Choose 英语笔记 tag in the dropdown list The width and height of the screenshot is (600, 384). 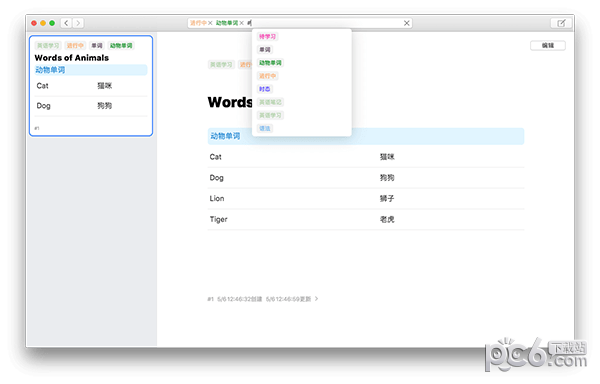[x=270, y=102]
